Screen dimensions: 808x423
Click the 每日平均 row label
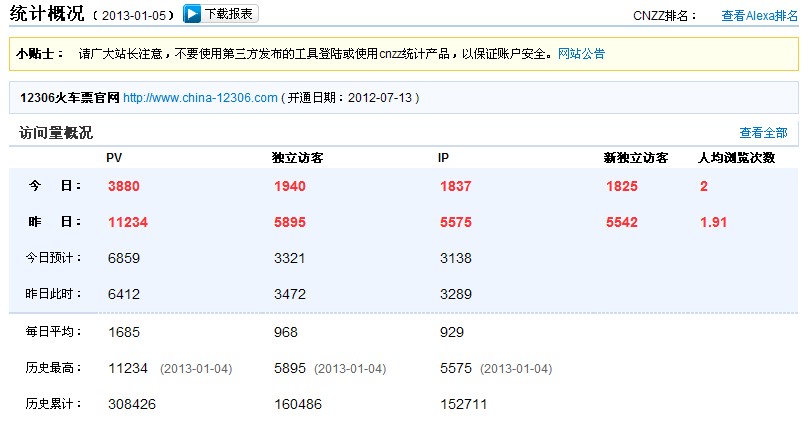click(51, 331)
